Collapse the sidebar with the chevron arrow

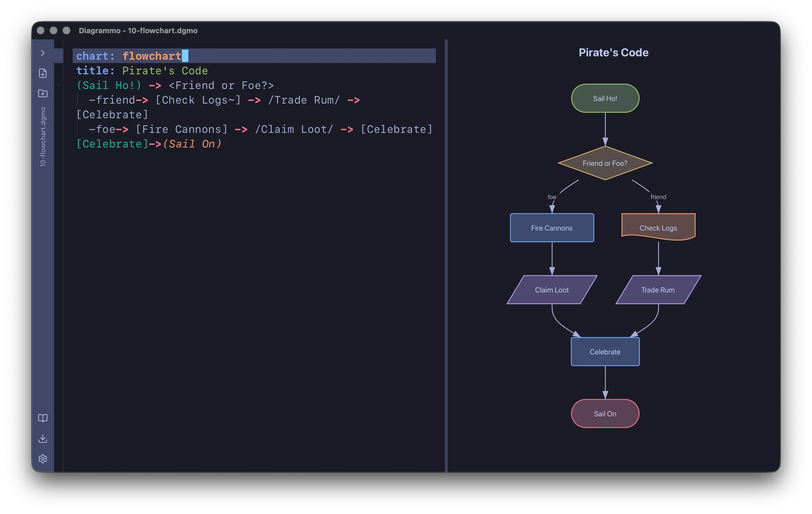tap(43, 53)
